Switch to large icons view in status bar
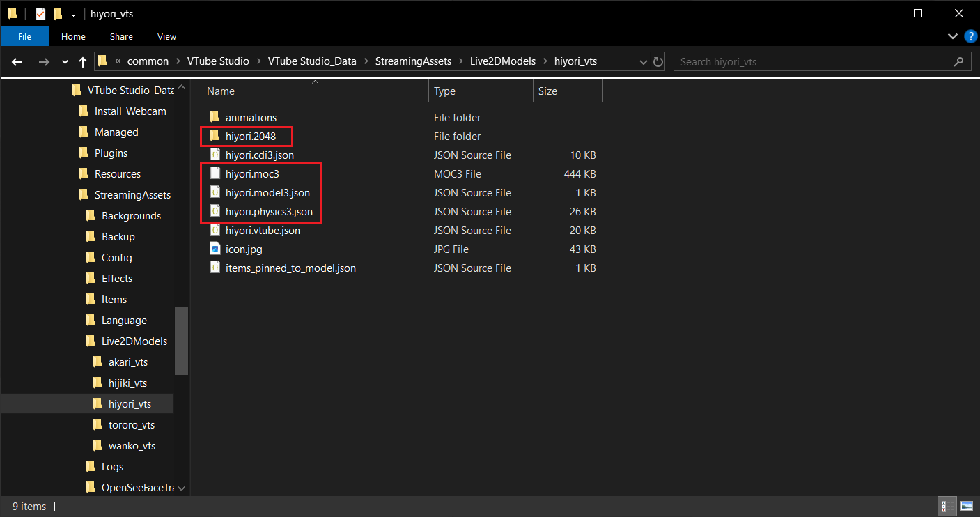Viewport: 980px width, 517px height. click(967, 506)
